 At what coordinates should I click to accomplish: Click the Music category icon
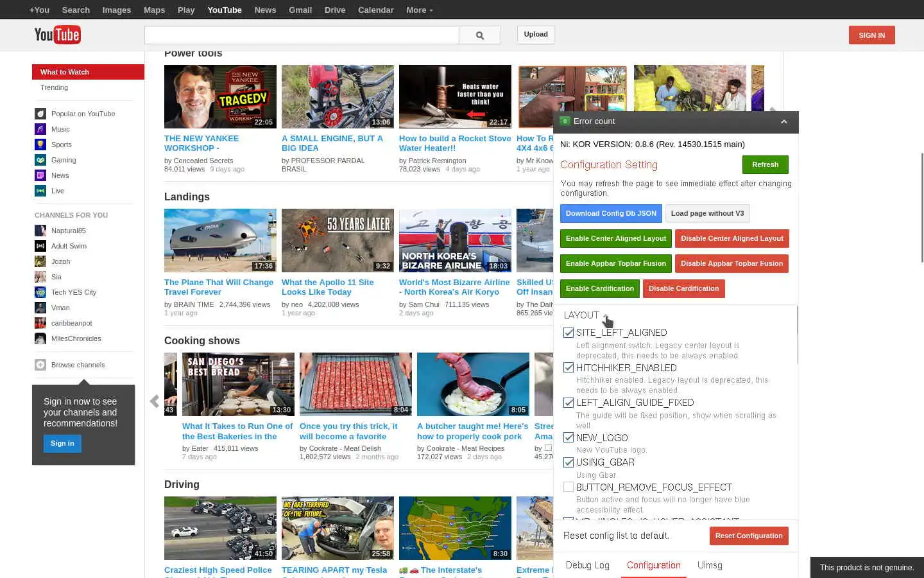point(40,129)
